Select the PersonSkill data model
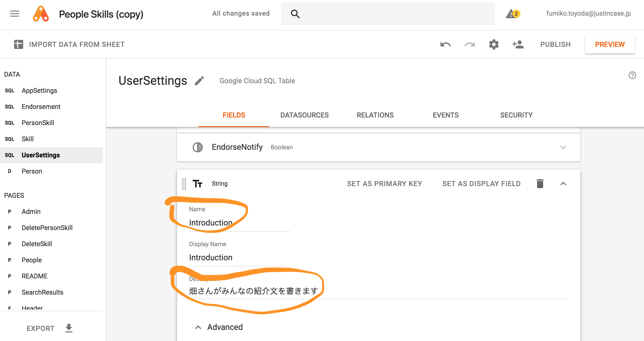Screen dimensions: 644x341 38,123
